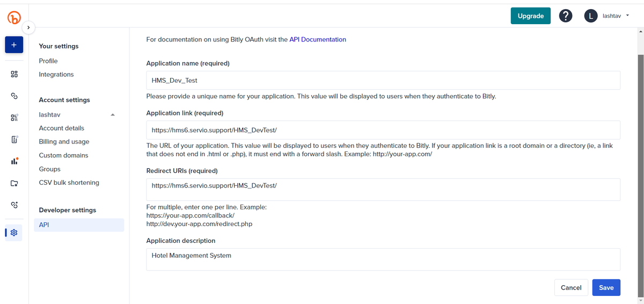This screenshot has width=644, height=304.
Task: Click the Settings gear icon in sidebar
Action: pos(14,233)
